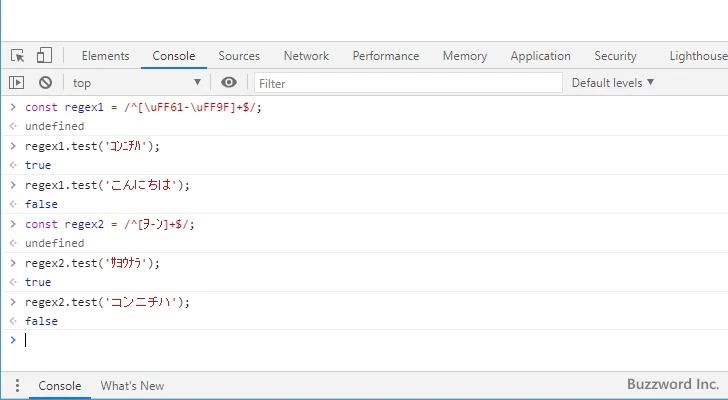Image resolution: width=728 pixels, height=400 pixels.
Task: Select the Console tab in the bottom drawer
Action: point(60,386)
